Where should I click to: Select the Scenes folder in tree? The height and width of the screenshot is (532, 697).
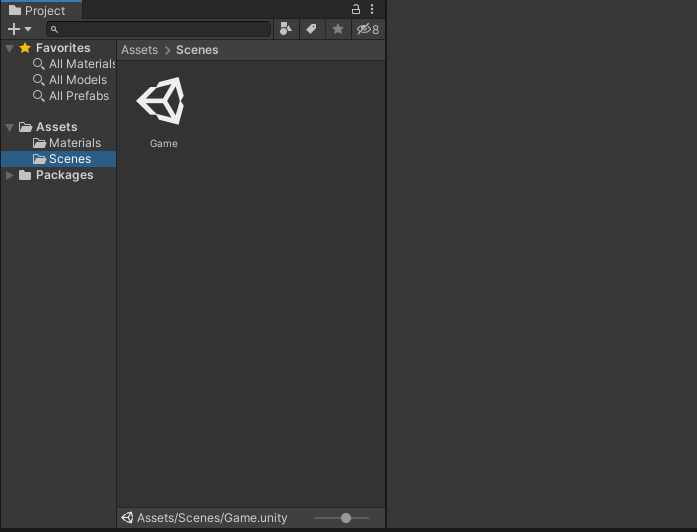(x=58, y=159)
